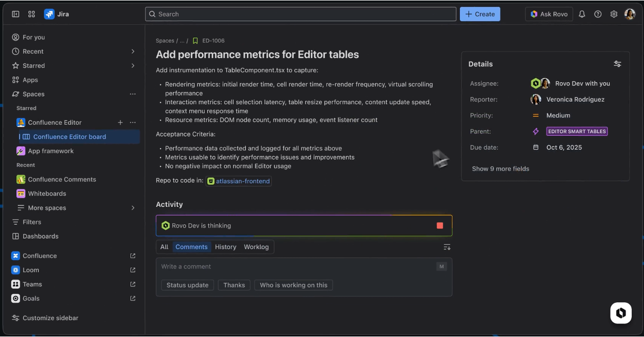Add a board with the plus icon
The width and height of the screenshot is (644, 337).
point(120,123)
